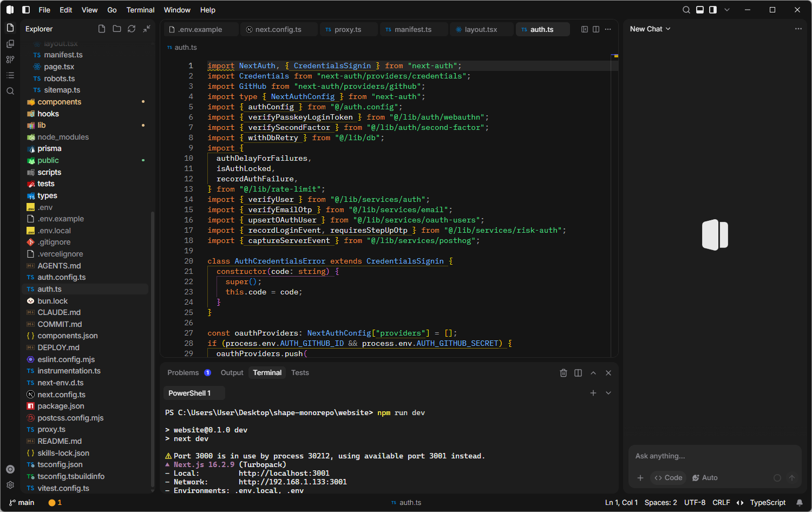Open the layout options chevron in the title bar
Image resolution: width=812 pixels, height=512 pixels.
(727, 10)
